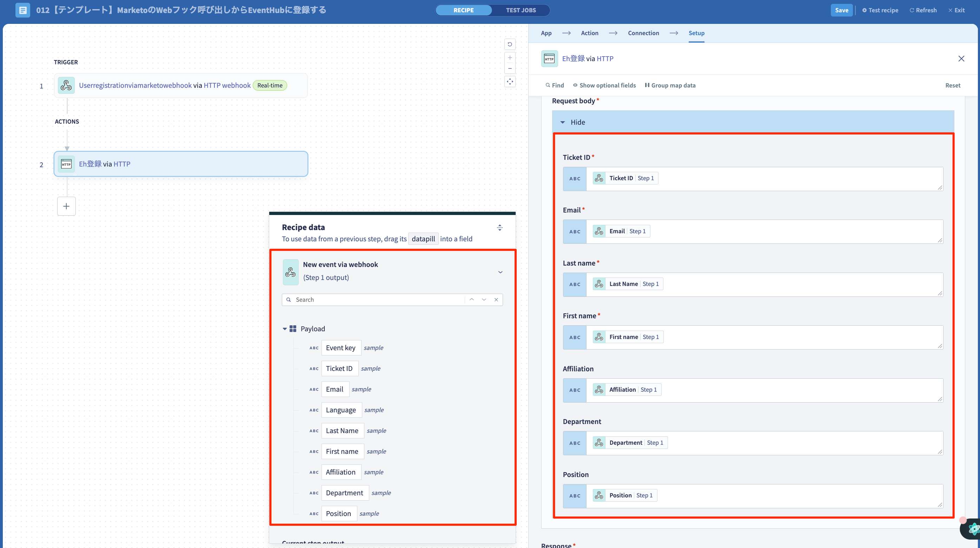Zoom in on the recipe canvas
980x548 pixels.
(x=510, y=58)
